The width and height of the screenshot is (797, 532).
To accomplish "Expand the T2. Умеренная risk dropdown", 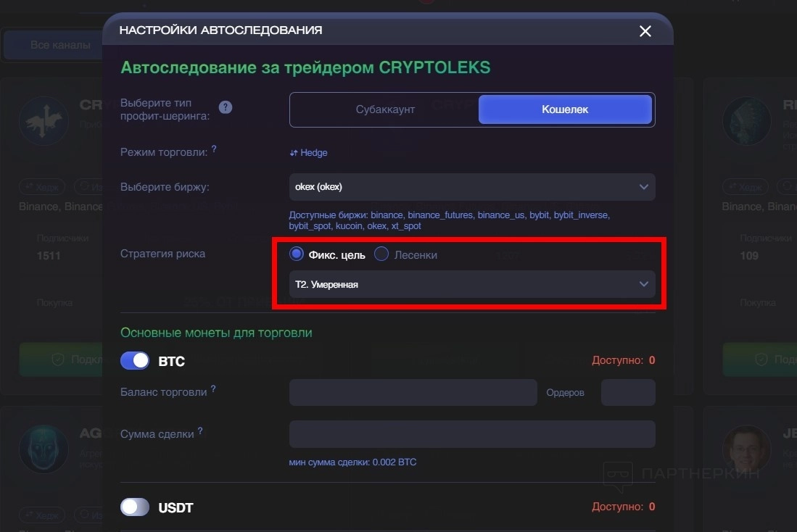I will [x=471, y=284].
